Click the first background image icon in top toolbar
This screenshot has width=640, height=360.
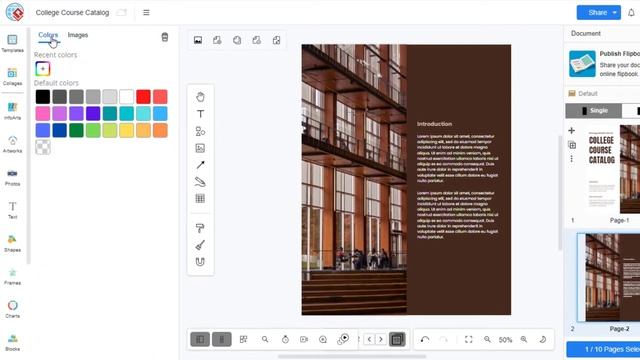[198, 40]
